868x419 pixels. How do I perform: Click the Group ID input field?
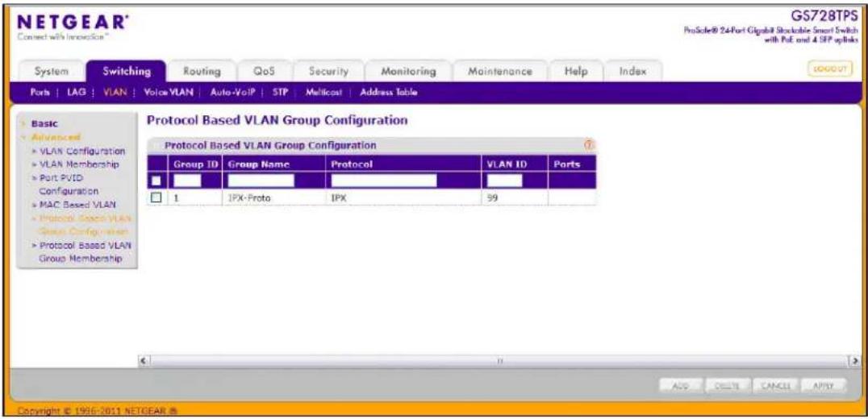186,180
